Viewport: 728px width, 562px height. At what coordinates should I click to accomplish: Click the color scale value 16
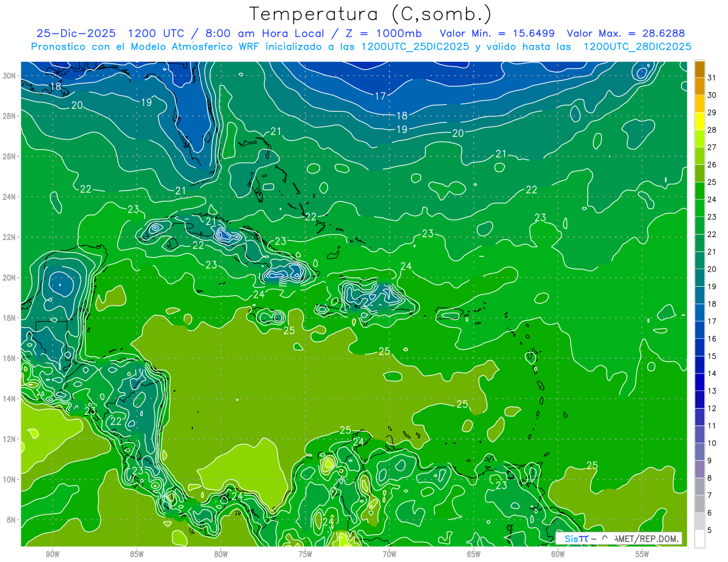(712, 339)
